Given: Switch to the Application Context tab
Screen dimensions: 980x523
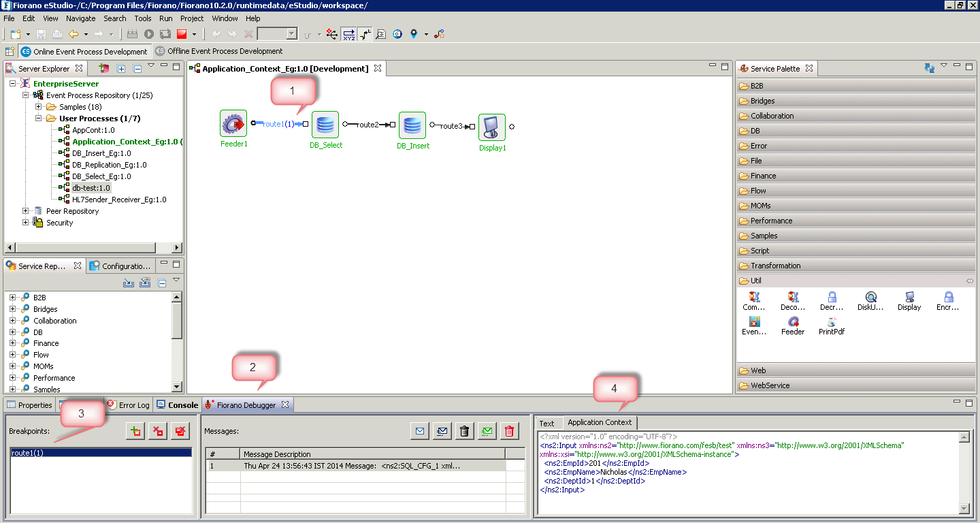Looking at the screenshot, I should [600, 422].
